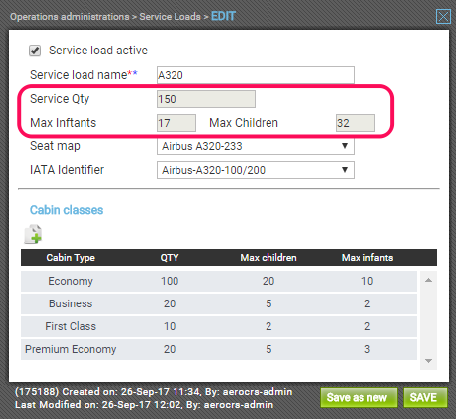This screenshot has width=456, height=419.
Task: Click the cabin table scroll down arrow
Action: (x=429, y=361)
